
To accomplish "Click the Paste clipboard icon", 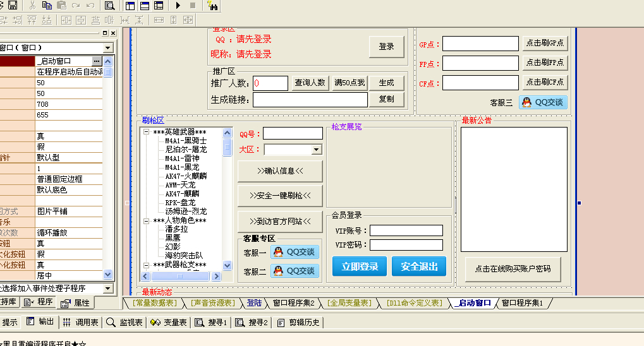I will 61,5.
